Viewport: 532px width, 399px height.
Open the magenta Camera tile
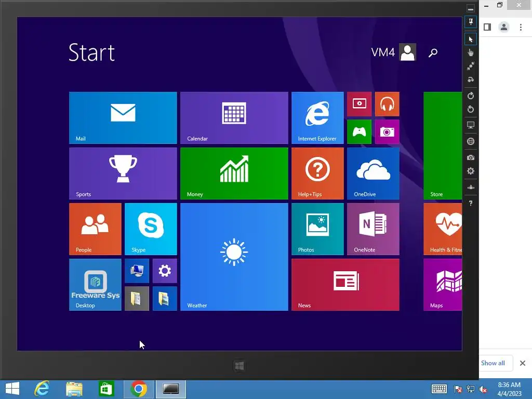click(387, 131)
